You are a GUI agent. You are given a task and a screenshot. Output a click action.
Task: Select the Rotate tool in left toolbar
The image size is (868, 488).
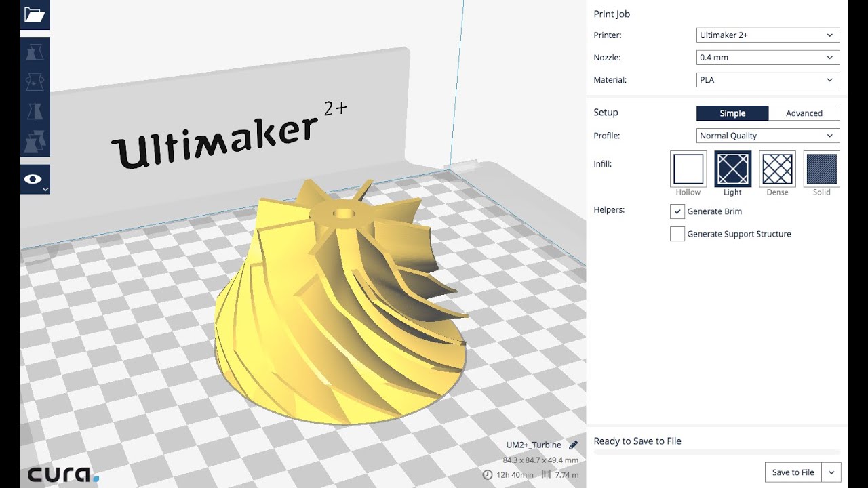pyautogui.click(x=35, y=82)
